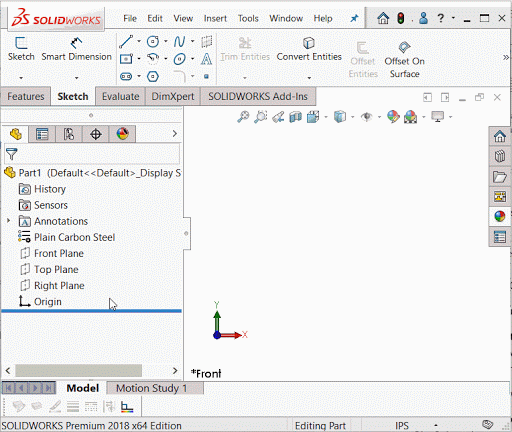Open the File menu
Image resolution: width=512 pixels, height=432 pixels.
tap(130, 18)
